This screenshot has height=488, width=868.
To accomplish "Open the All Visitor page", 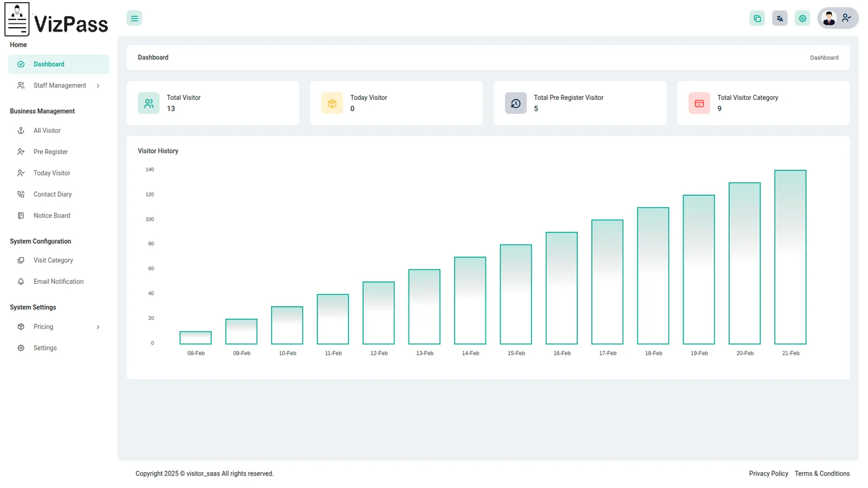I will click(47, 131).
